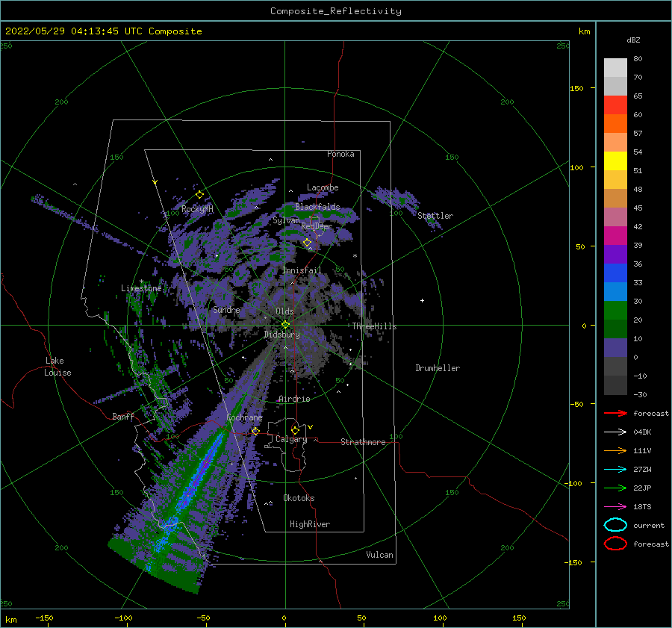Click the red forecast arrow legend icon
The width and height of the screenshot is (672, 628).
tap(615, 413)
